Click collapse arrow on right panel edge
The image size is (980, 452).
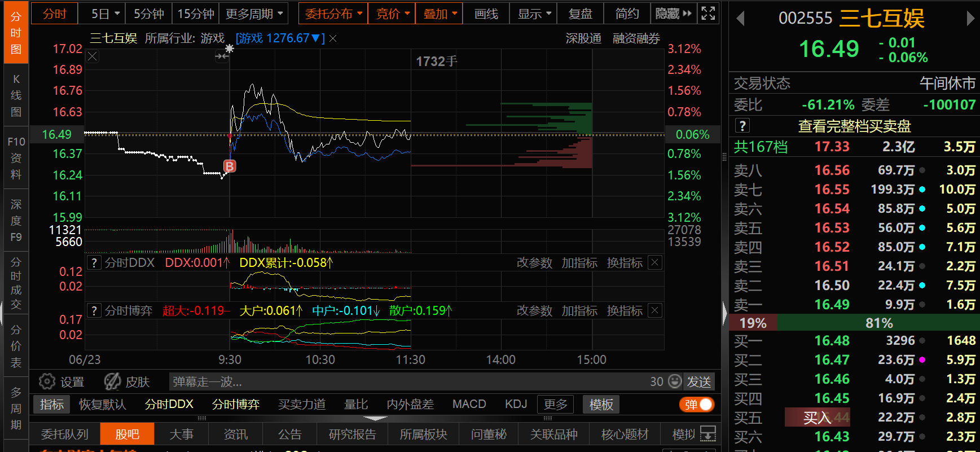click(x=725, y=314)
